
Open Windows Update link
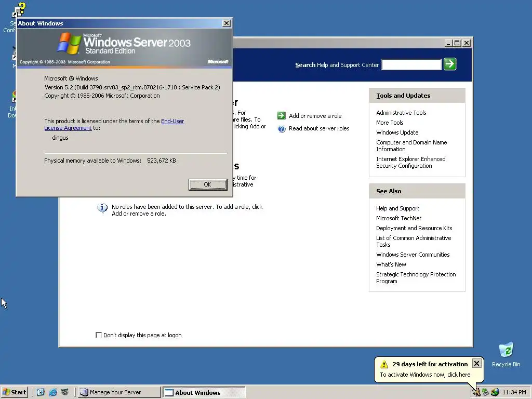point(397,132)
